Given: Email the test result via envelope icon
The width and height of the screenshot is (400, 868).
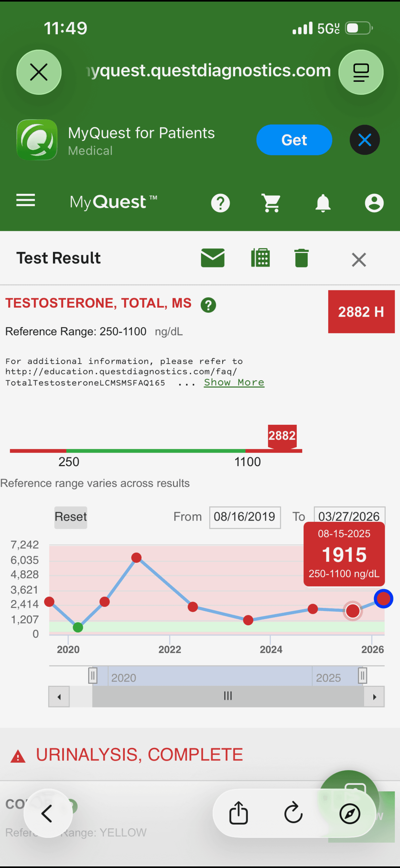Looking at the screenshot, I should click(x=213, y=258).
